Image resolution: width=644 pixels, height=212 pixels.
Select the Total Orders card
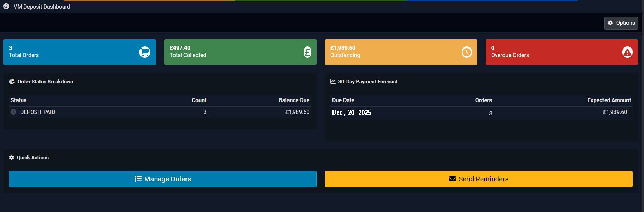click(80, 52)
